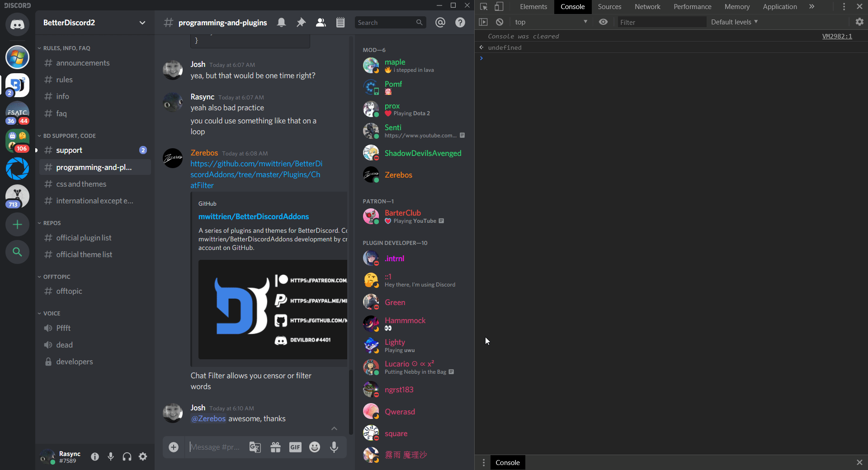Open server discovery search icon
Image resolution: width=868 pixels, height=470 pixels.
point(17,252)
